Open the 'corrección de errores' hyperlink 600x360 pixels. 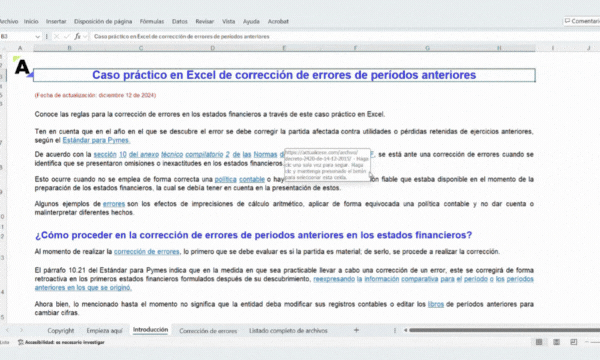click(x=147, y=252)
